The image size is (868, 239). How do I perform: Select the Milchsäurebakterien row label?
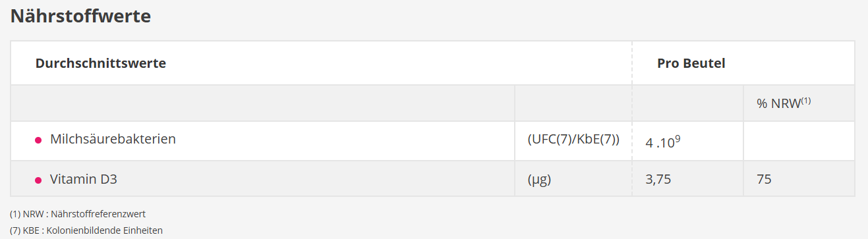click(113, 140)
